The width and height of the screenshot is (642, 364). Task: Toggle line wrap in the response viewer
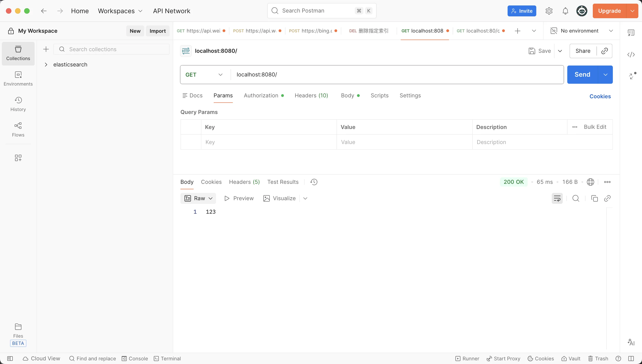[557, 198]
